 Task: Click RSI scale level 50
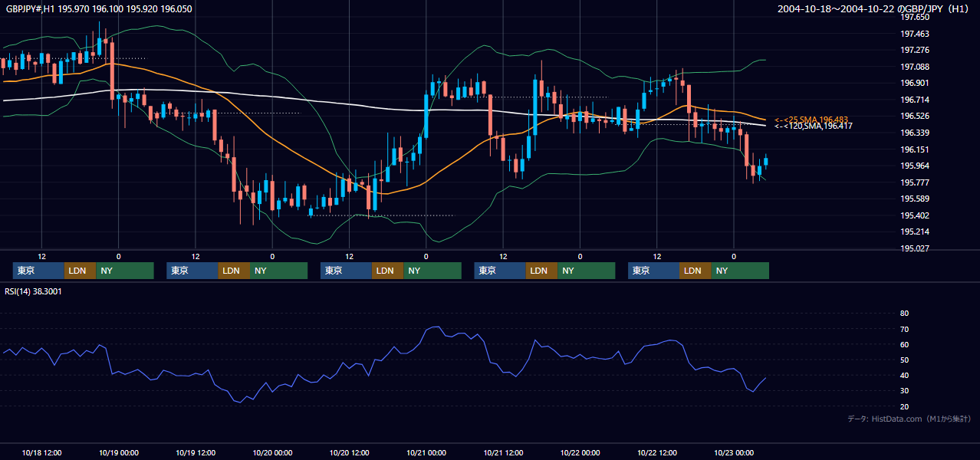[904, 360]
